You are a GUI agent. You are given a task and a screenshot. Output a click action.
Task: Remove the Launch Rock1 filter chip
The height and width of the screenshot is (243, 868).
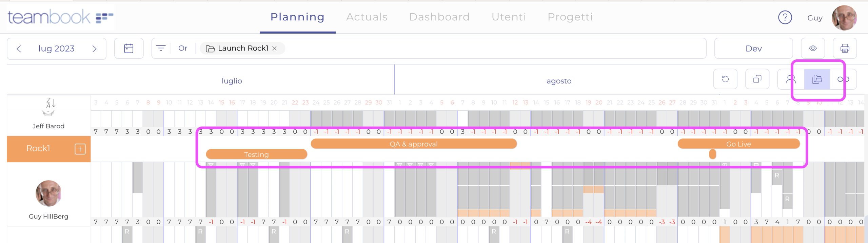pyautogui.click(x=275, y=49)
